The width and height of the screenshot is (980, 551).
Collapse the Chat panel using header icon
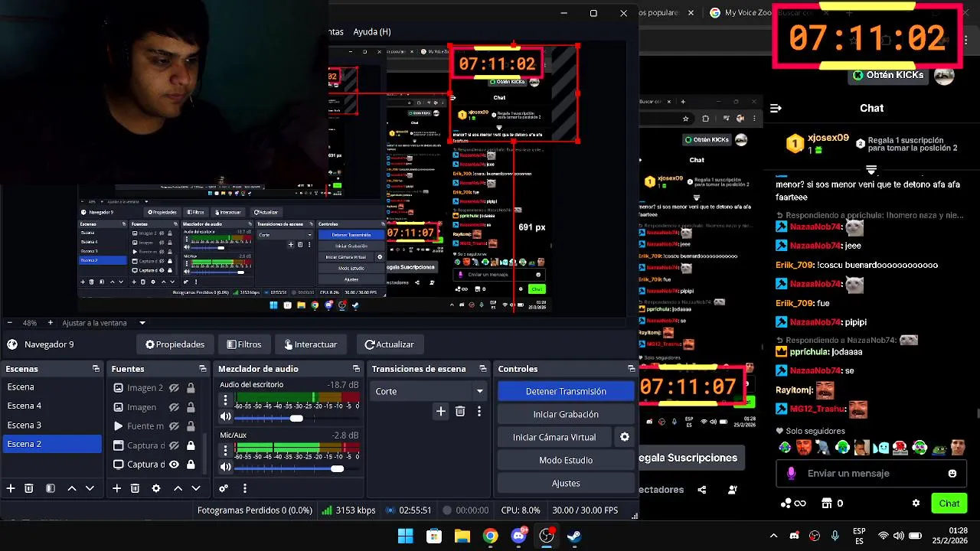(x=776, y=109)
